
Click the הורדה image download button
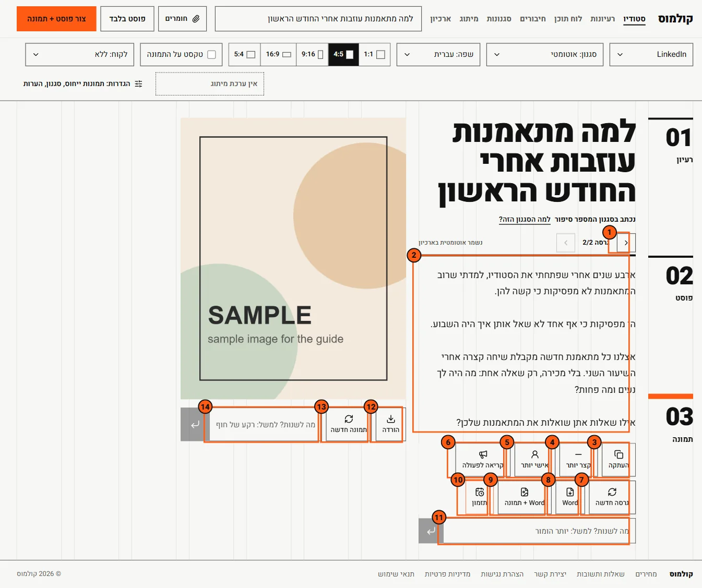click(x=390, y=424)
